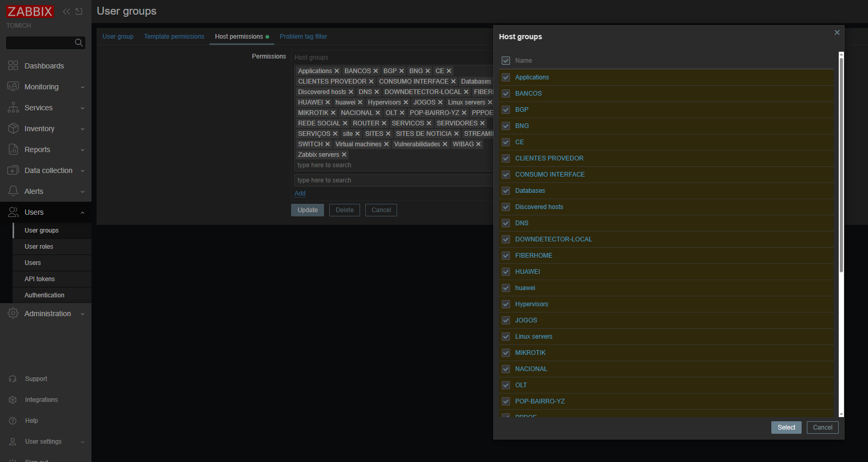
Task: Toggle the select-all Name checkbox
Action: (x=506, y=61)
